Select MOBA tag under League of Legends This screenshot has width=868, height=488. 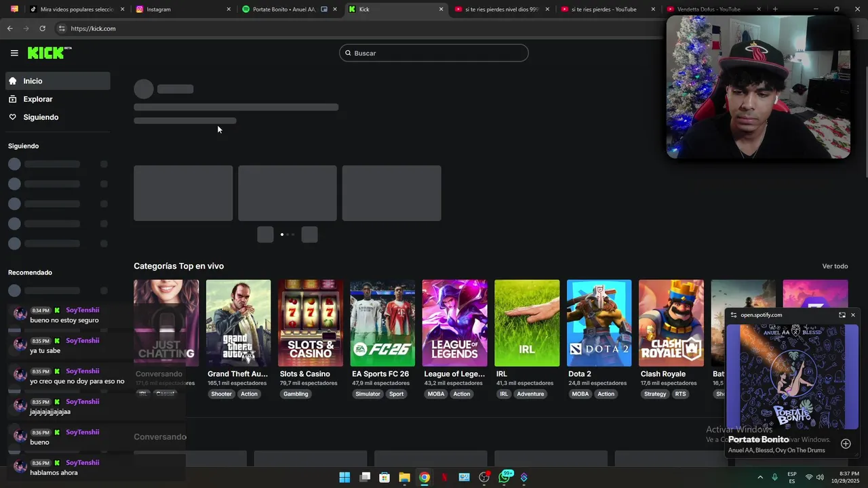[x=436, y=394]
